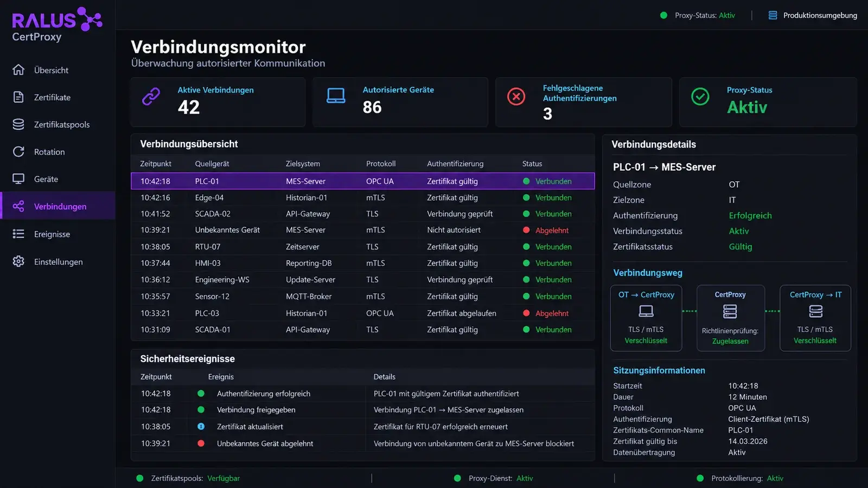
Task: Click the green checkmark icon in Proxy-Status card
Action: point(700,97)
